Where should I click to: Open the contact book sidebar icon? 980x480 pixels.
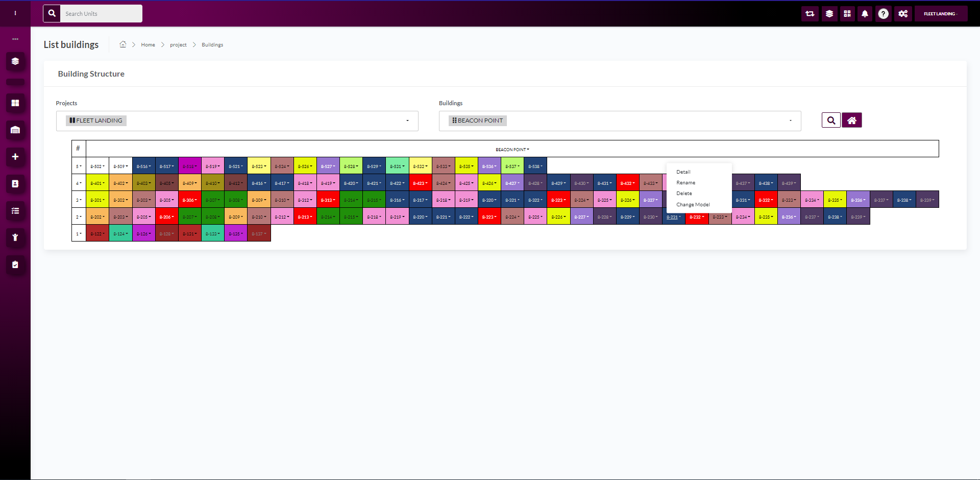pos(15,184)
